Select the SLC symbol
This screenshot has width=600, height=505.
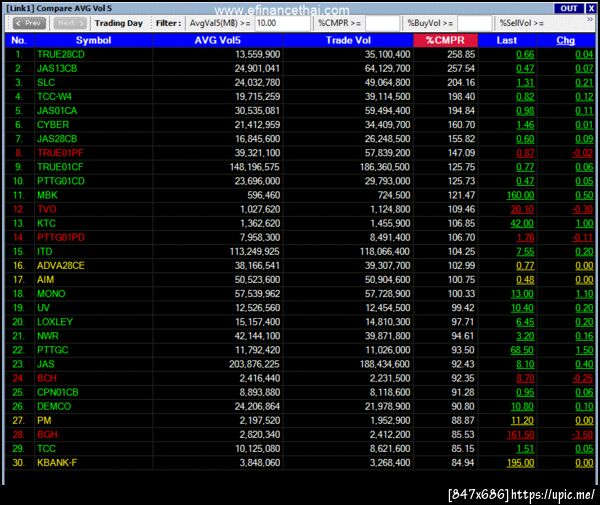46,83
